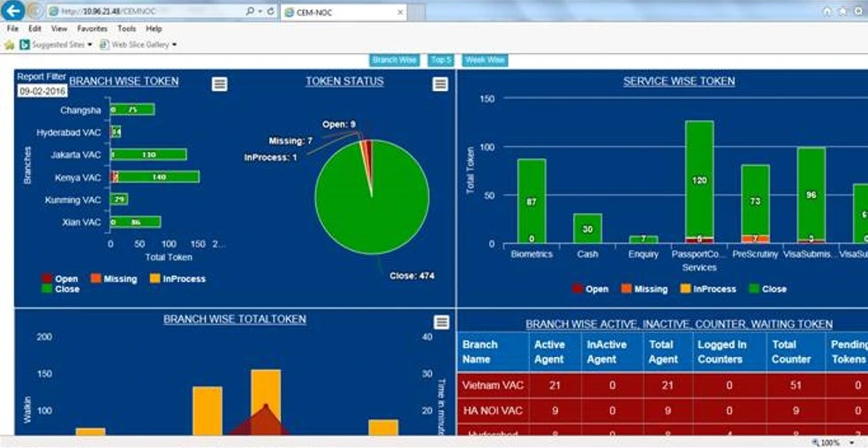Image resolution: width=868 pixels, height=448 pixels.
Task: Click the CEM-NOC tab favicon
Action: tap(289, 12)
